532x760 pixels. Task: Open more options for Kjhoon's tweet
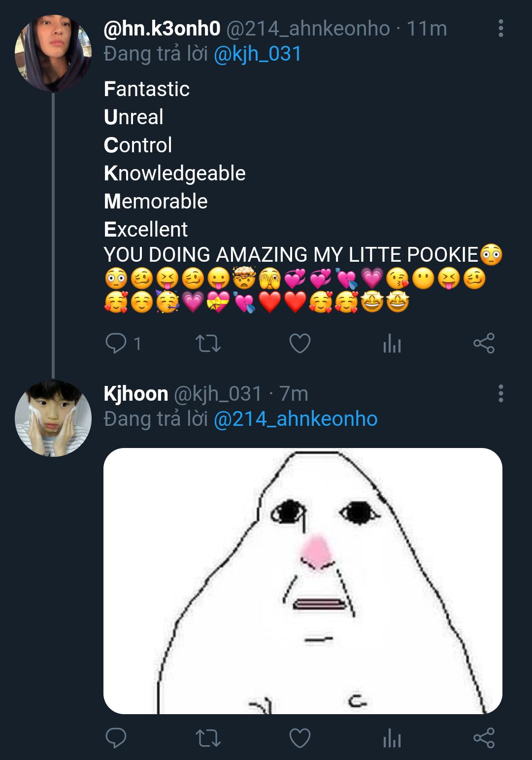(500, 394)
